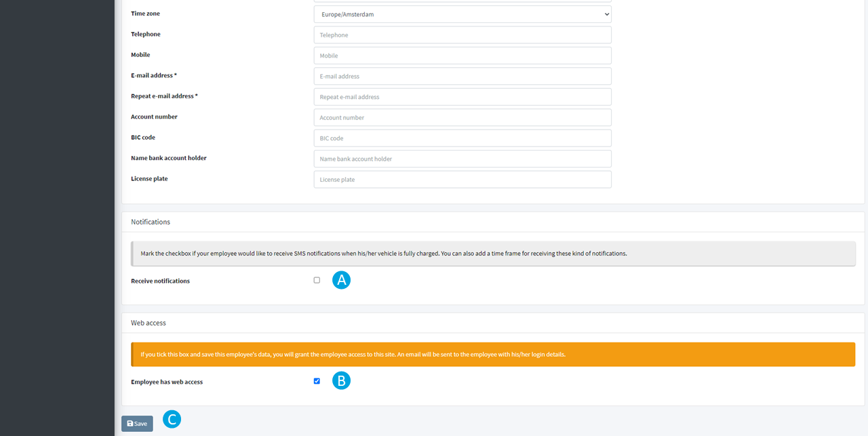This screenshot has height=436, width=868.
Task: Click the Account number input
Action: (x=462, y=117)
